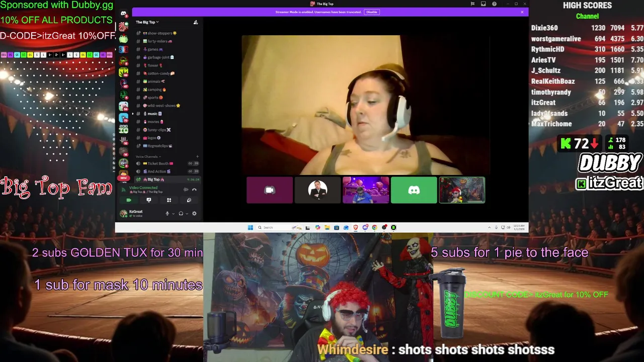Screen dimensions: 644x362
Task: Open the Windows Start menu
Action: tap(250, 227)
